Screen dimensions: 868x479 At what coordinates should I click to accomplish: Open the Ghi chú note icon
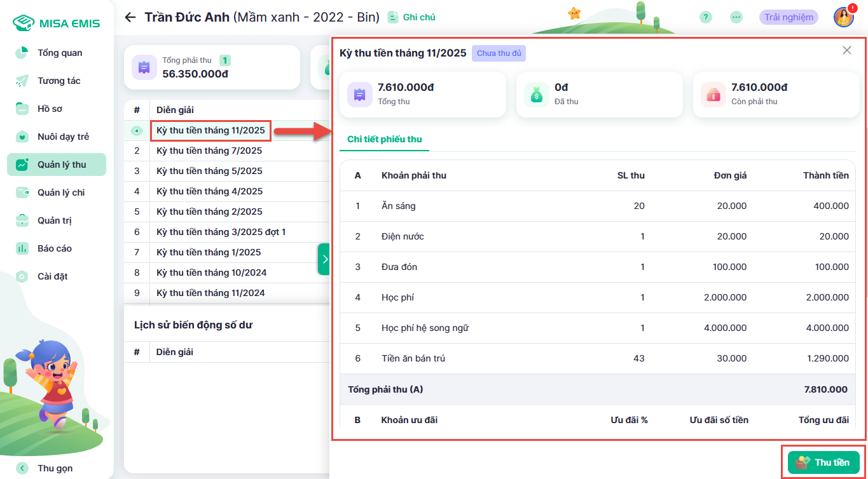pos(394,17)
